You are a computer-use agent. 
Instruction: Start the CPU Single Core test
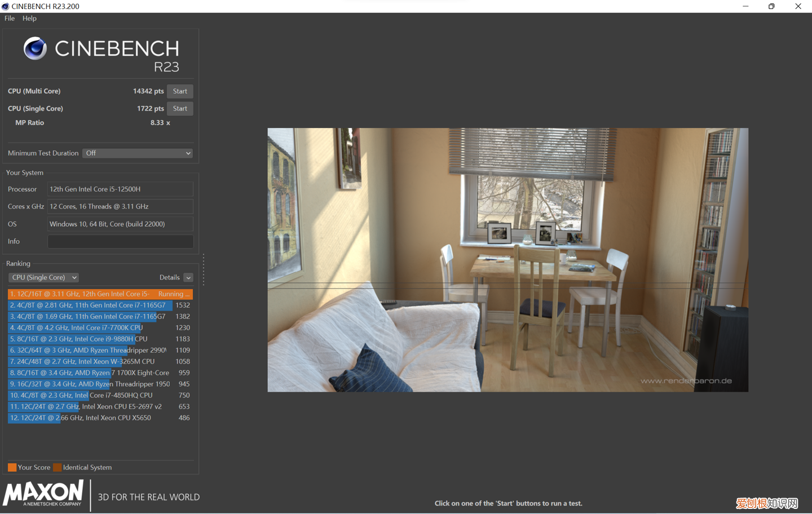pyautogui.click(x=180, y=109)
